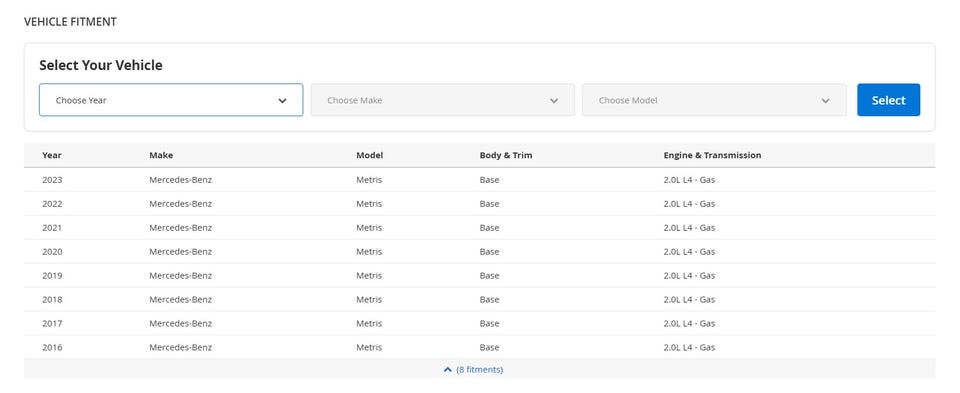The height and width of the screenshot is (393, 960).
Task: Click the Engine & Transmission column header
Action: pyautogui.click(x=713, y=155)
